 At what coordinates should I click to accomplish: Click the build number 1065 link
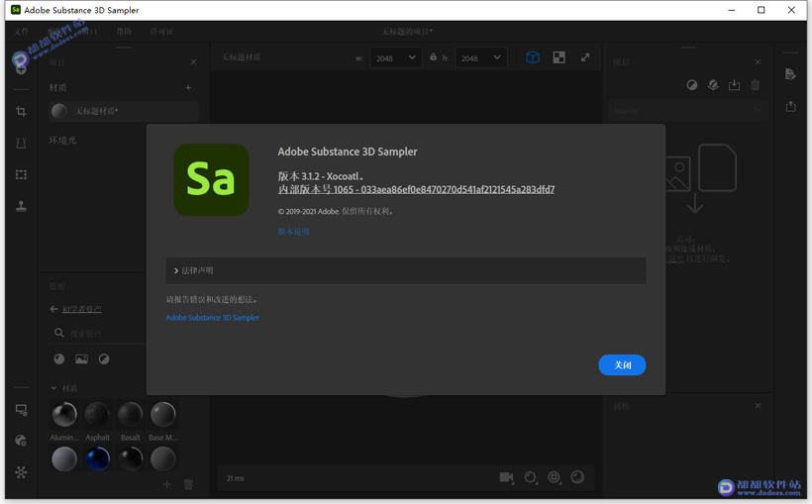pyautogui.click(x=416, y=189)
